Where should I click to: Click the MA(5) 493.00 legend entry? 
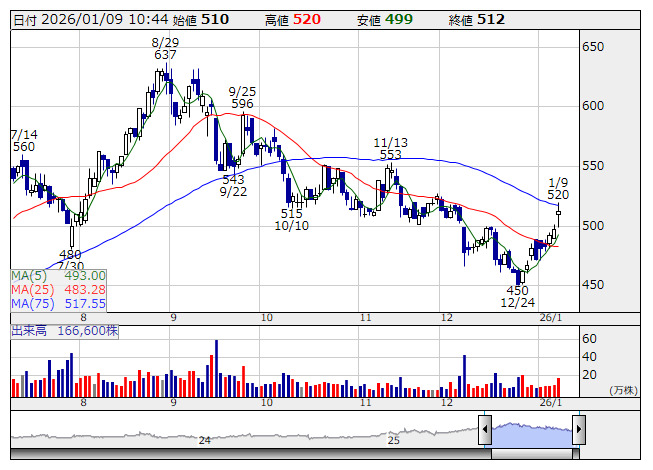coord(59,276)
